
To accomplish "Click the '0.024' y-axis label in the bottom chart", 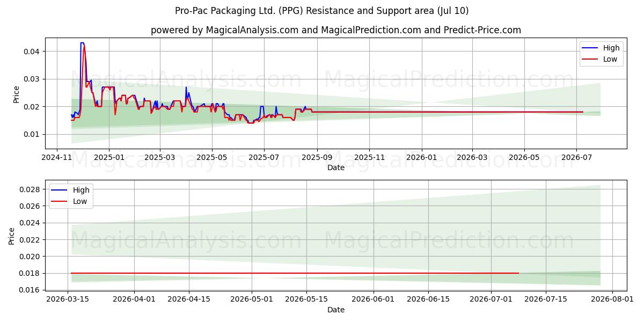I will [x=30, y=223].
